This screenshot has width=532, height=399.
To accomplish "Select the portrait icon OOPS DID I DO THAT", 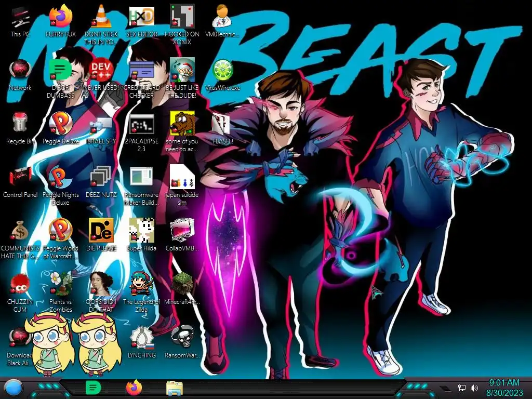I will click(x=101, y=284).
